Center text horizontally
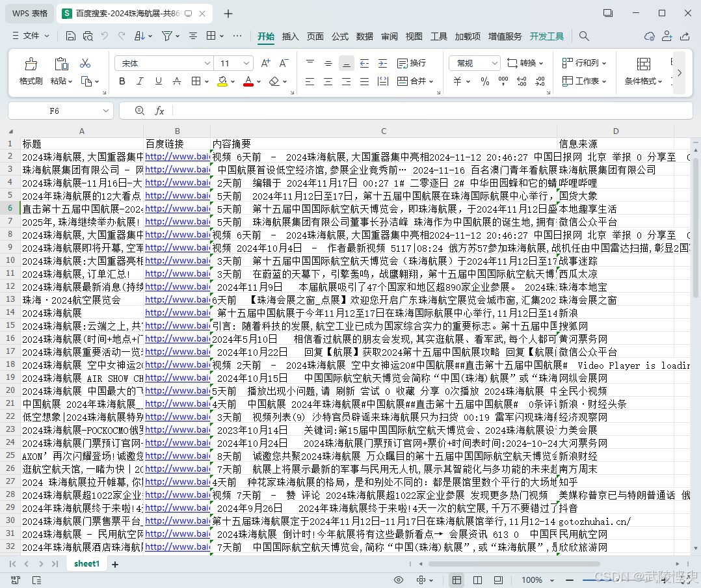The image size is (701, 588). coord(328,81)
